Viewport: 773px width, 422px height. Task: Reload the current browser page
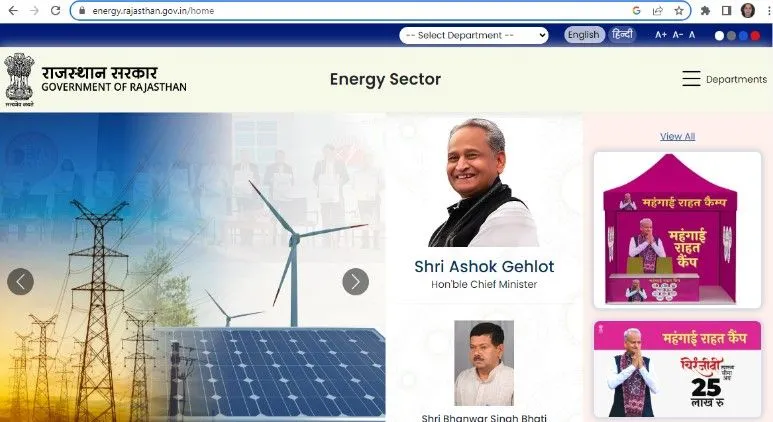click(56, 10)
